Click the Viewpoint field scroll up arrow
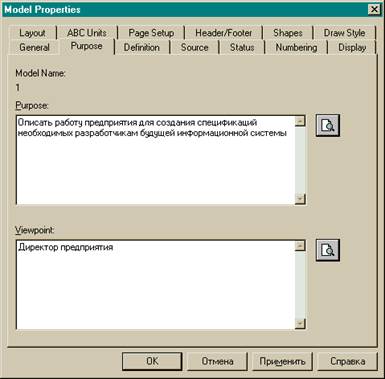385x379 pixels. (300, 245)
